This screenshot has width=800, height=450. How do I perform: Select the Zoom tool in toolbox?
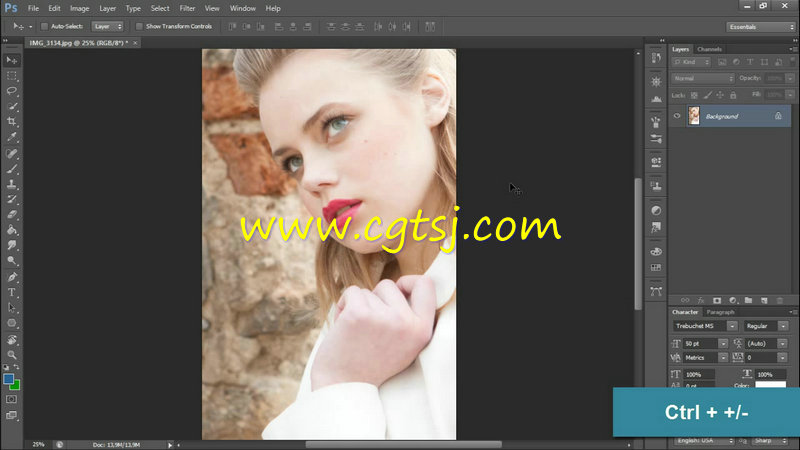pos(12,355)
